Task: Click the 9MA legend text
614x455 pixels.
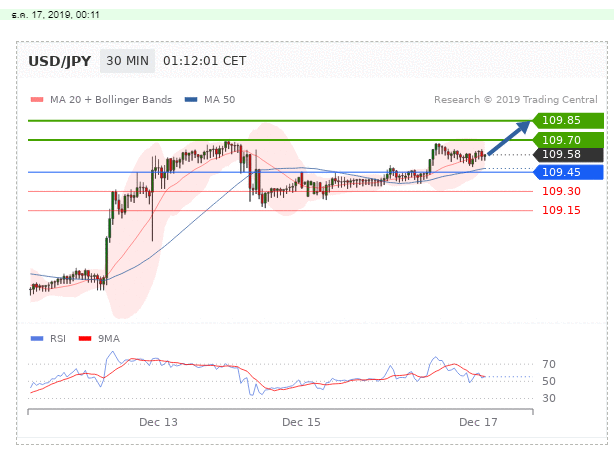Action: [108, 338]
